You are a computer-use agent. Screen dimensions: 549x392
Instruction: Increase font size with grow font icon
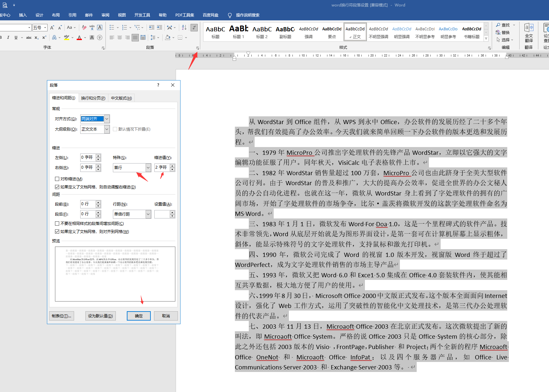(52, 27)
